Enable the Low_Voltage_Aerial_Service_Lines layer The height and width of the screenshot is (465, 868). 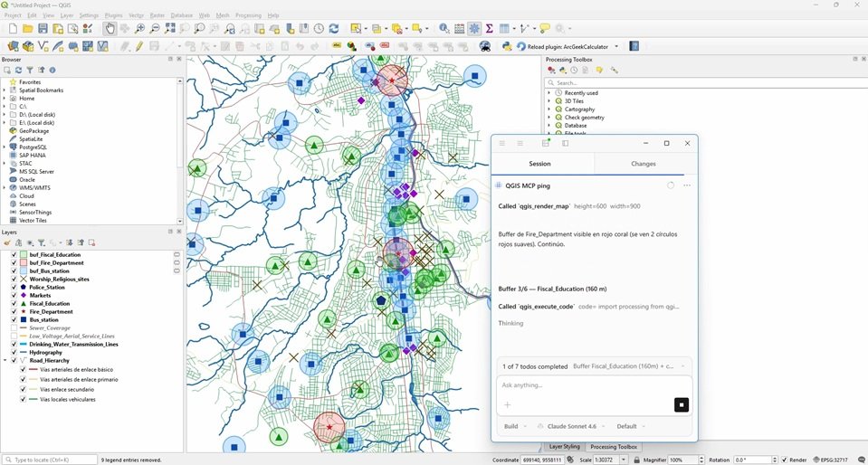coord(14,336)
